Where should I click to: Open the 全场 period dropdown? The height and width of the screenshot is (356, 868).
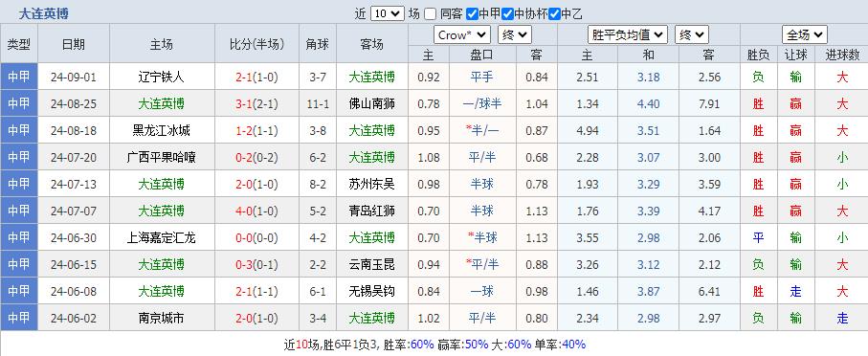tap(804, 35)
